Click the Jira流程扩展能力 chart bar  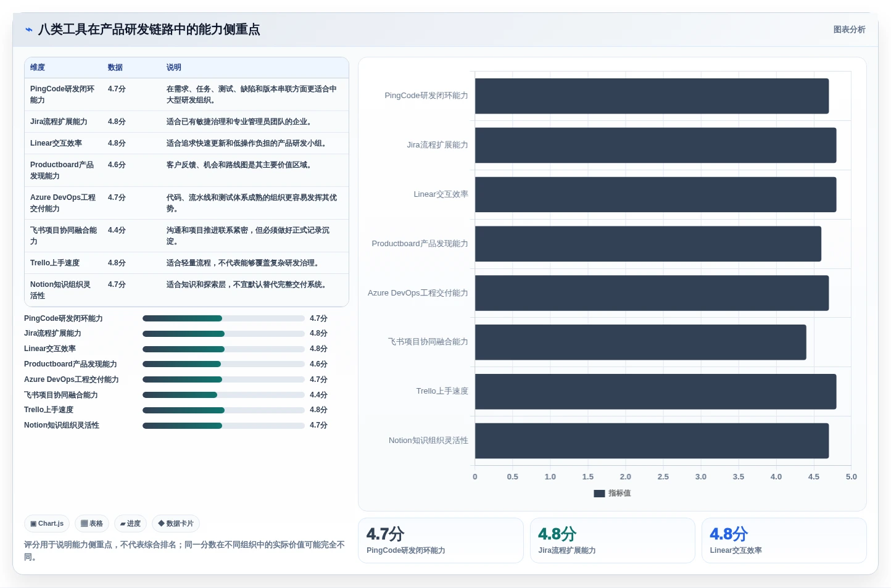pyautogui.click(x=655, y=146)
